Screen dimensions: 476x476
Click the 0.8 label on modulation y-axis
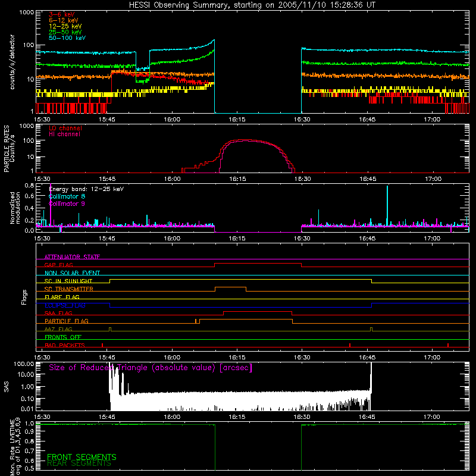pos(29,185)
